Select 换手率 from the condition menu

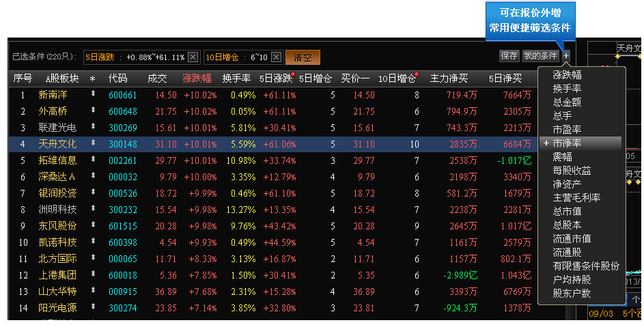click(568, 88)
